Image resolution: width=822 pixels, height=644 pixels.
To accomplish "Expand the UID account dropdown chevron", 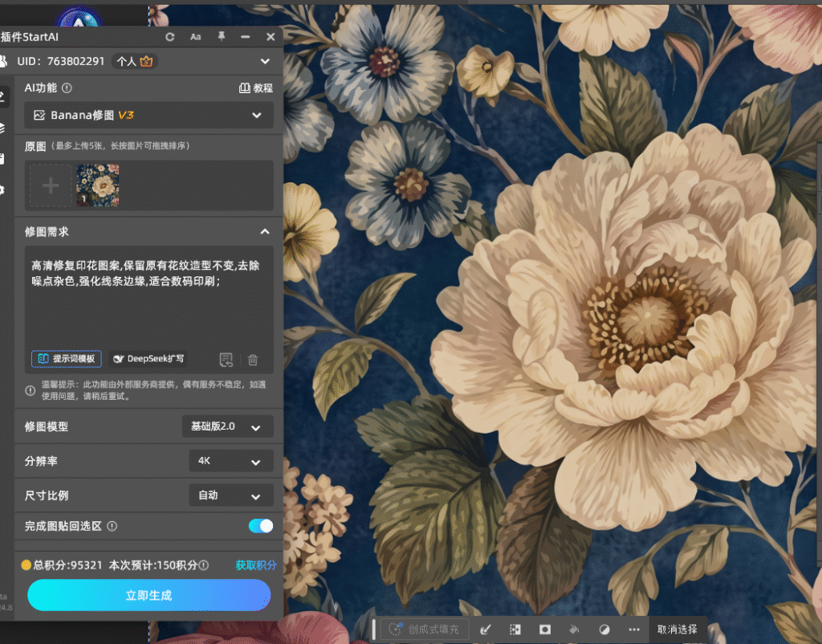I will [265, 61].
